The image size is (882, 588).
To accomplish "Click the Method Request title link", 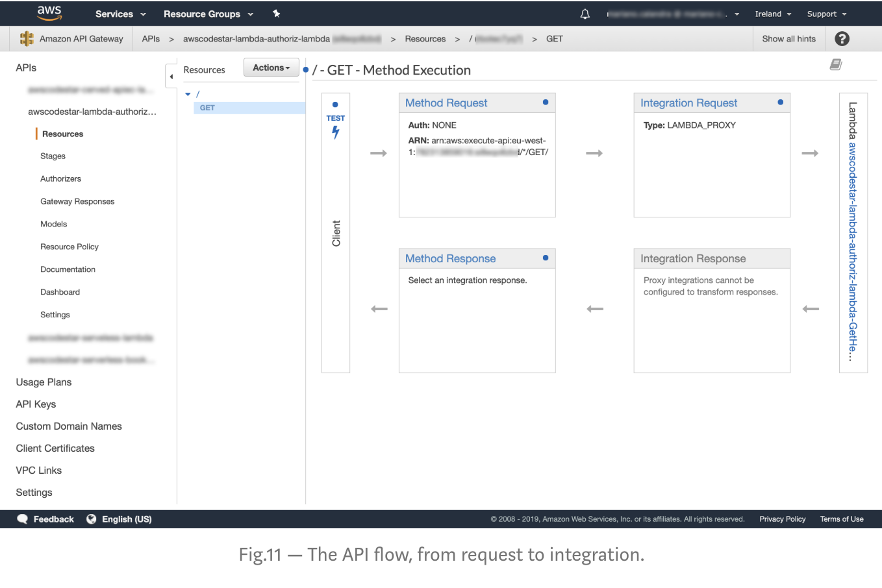I will pyautogui.click(x=446, y=103).
